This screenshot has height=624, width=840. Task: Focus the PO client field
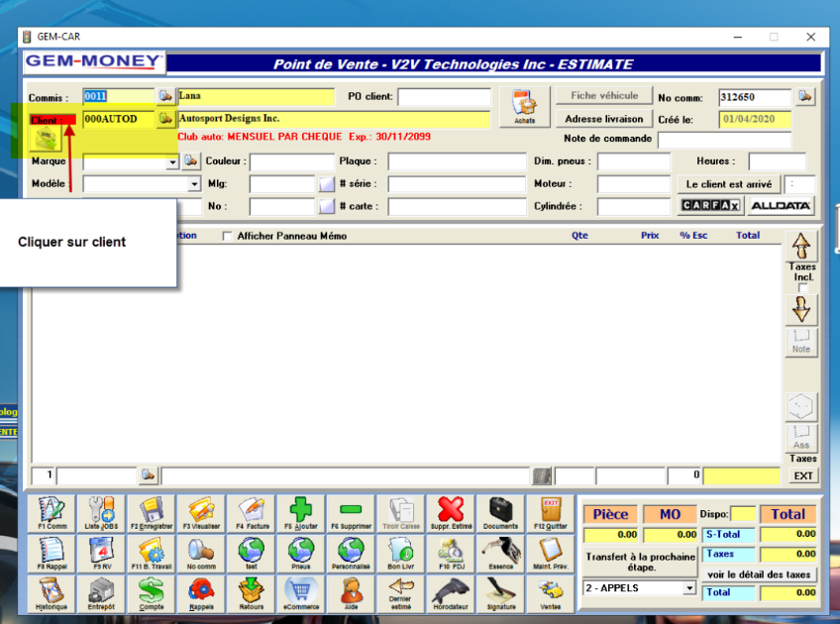[444, 97]
